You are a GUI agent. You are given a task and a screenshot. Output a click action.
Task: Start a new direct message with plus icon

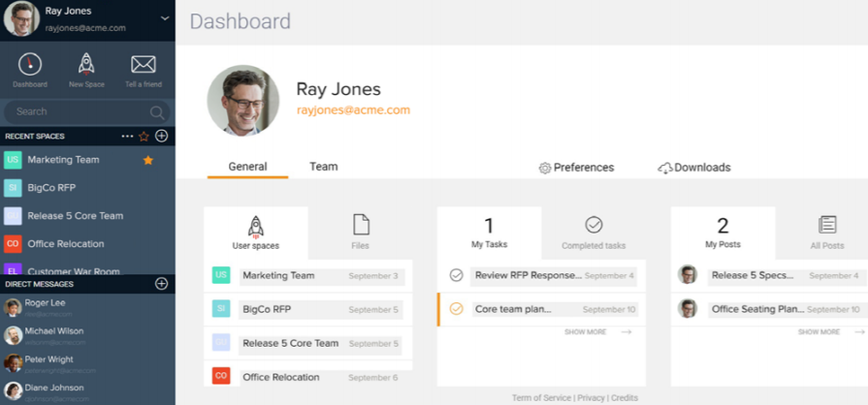(x=162, y=284)
